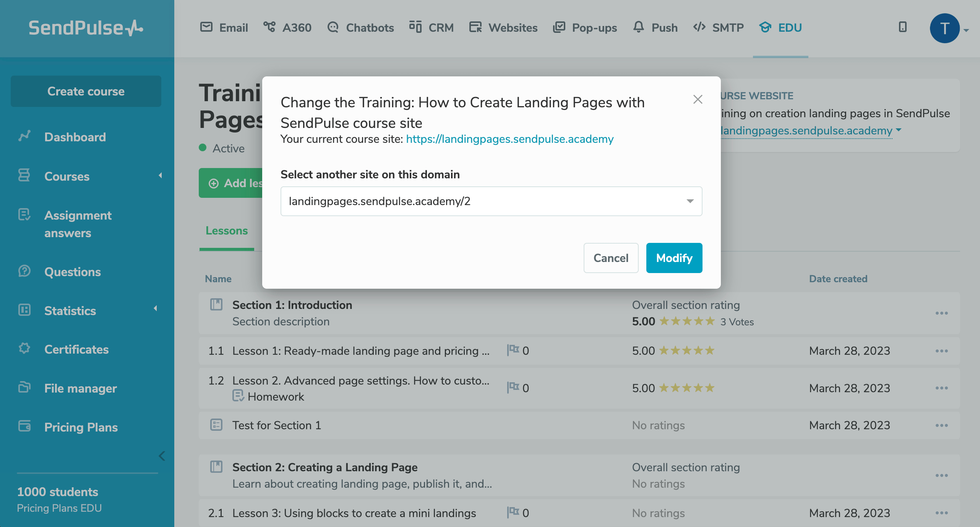Click the Questions help icon in sidebar

pyautogui.click(x=24, y=271)
